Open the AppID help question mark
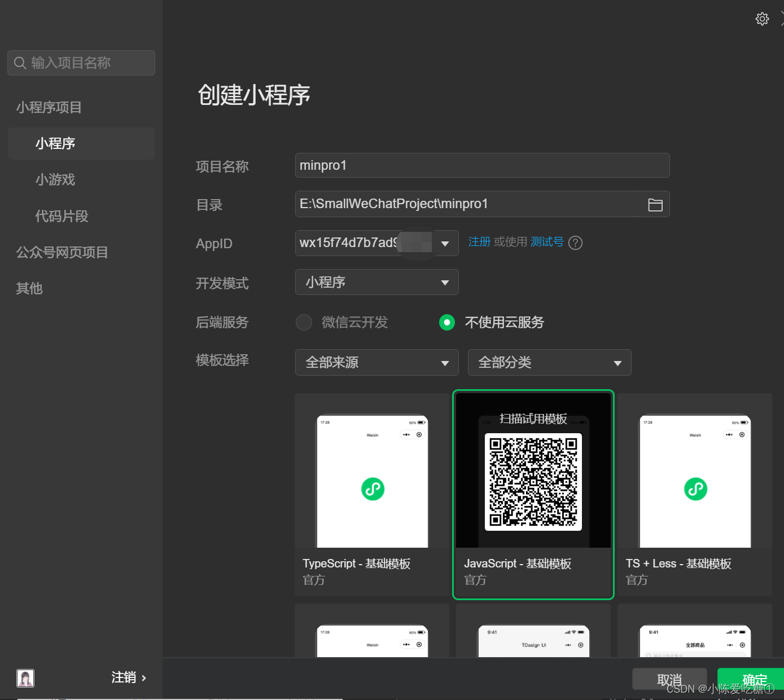Image resolution: width=784 pixels, height=700 pixels. [x=575, y=243]
